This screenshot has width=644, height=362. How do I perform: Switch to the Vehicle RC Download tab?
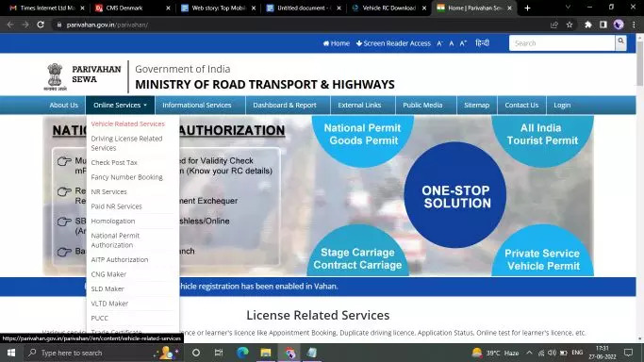click(x=388, y=8)
